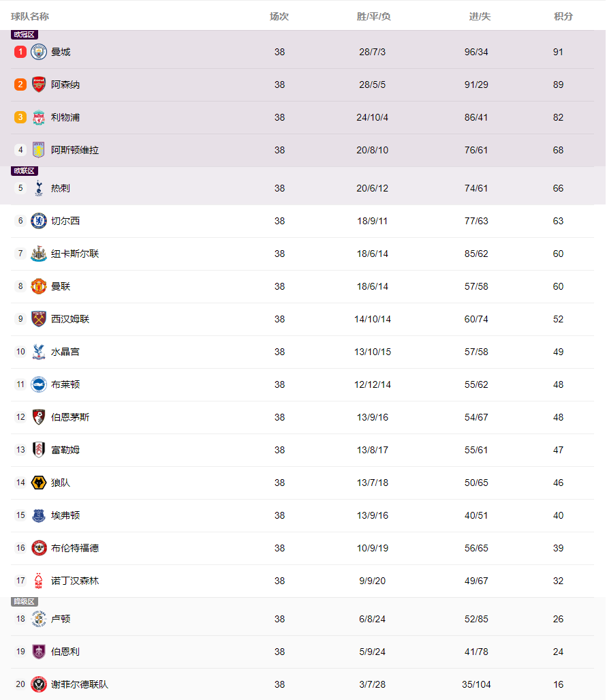Open team name 水晶宫
Image resolution: width=607 pixels, height=700 pixels.
click(65, 352)
